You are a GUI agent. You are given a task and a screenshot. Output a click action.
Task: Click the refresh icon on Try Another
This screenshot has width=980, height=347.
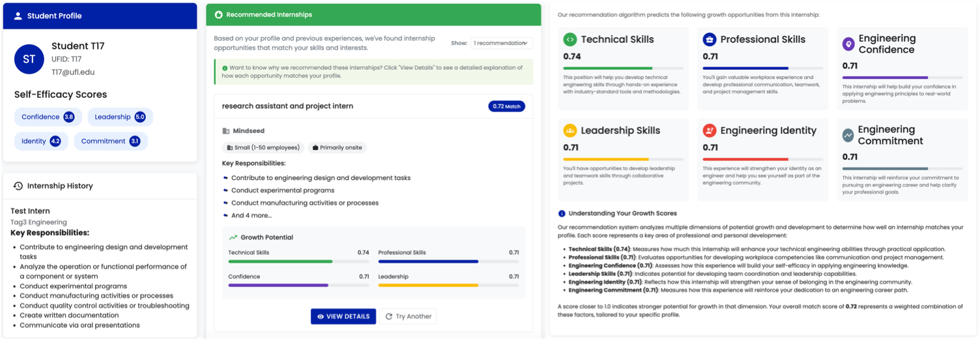coord(389,316)
